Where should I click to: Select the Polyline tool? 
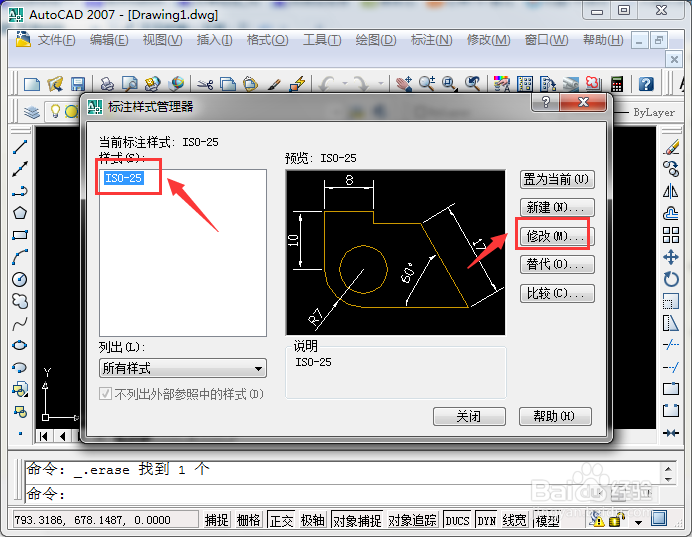[x=20, y=191]
